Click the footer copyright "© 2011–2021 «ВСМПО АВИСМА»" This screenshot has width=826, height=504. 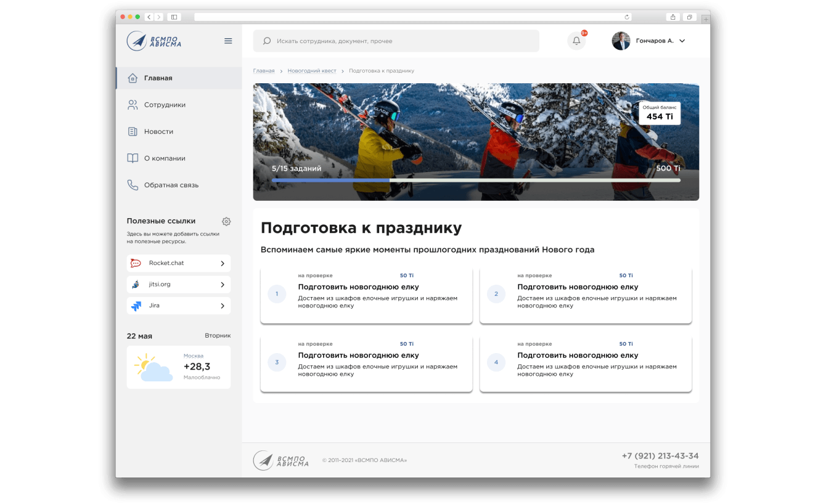pos(364,460)
